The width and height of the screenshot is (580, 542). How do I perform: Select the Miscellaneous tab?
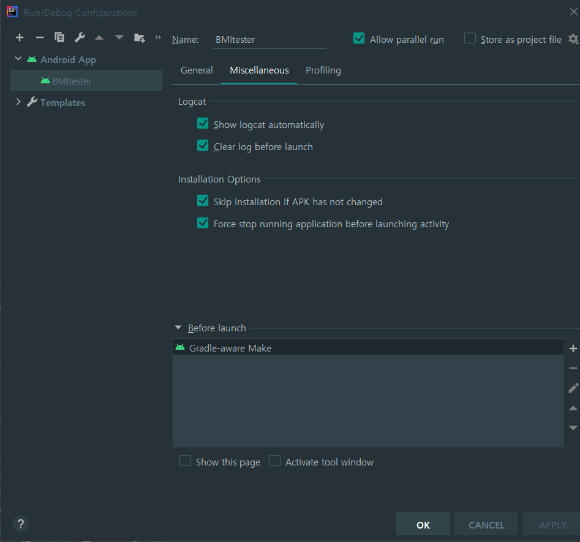pyautogui.click(x=259, y=70)
